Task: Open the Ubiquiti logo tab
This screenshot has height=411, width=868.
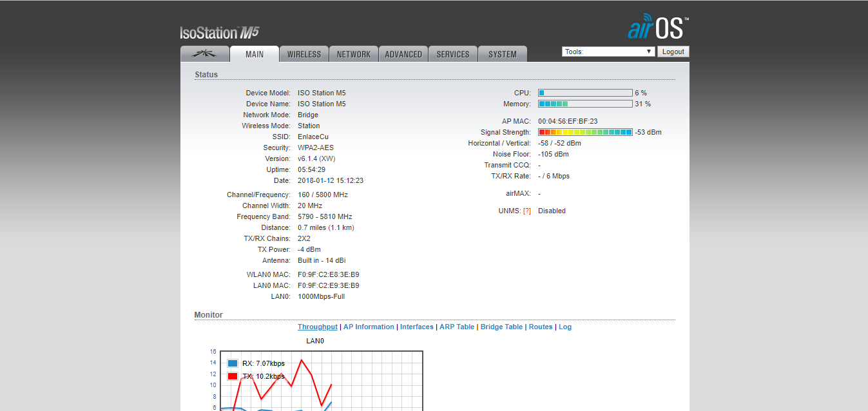Action: [205, 54]
